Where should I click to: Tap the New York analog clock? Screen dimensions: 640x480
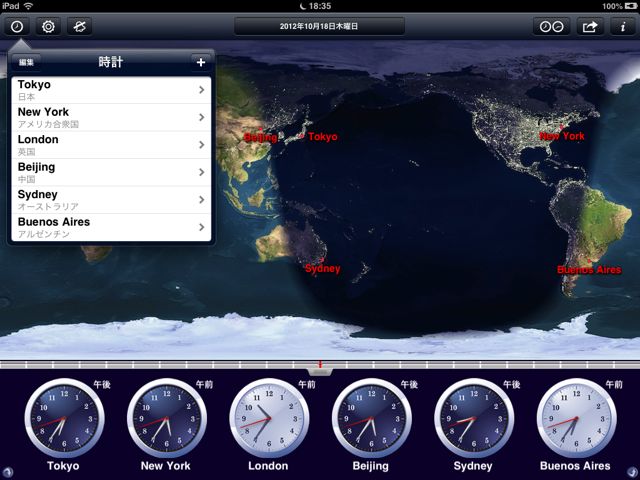167,418
